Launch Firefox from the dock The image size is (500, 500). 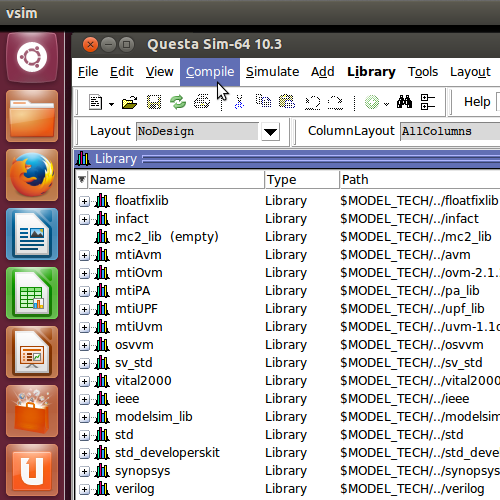tap(32, 175)
